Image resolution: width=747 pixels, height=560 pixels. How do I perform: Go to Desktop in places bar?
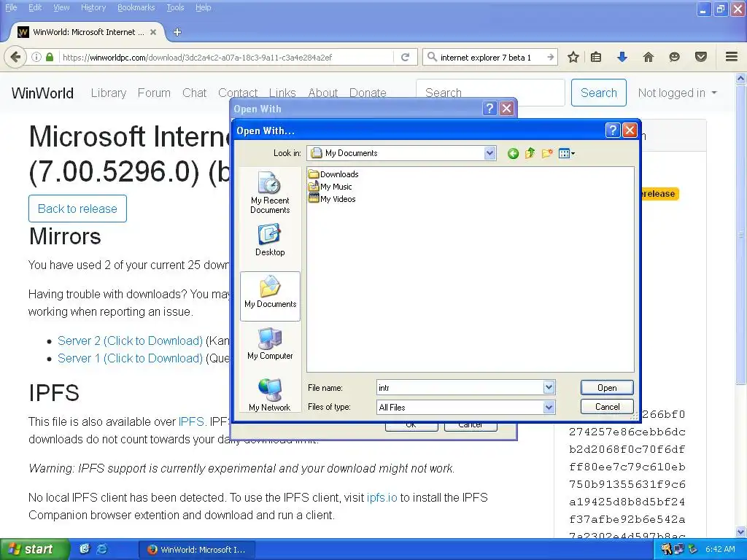(270, 241)
